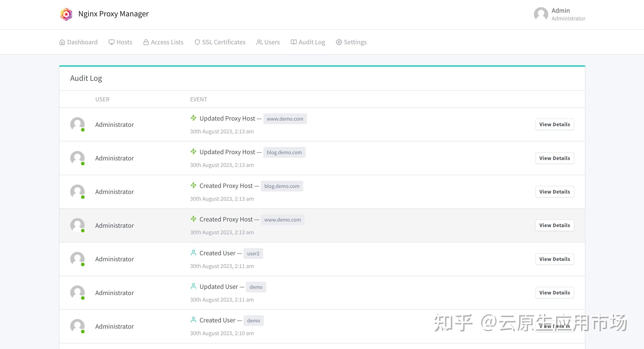Click the Access Lists lock icon
644x349 pixels.
[146, 42]
